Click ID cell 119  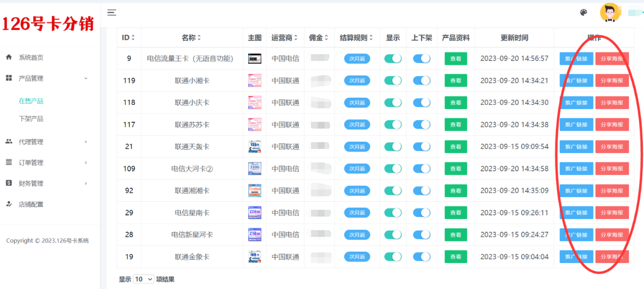coord(129,81)
